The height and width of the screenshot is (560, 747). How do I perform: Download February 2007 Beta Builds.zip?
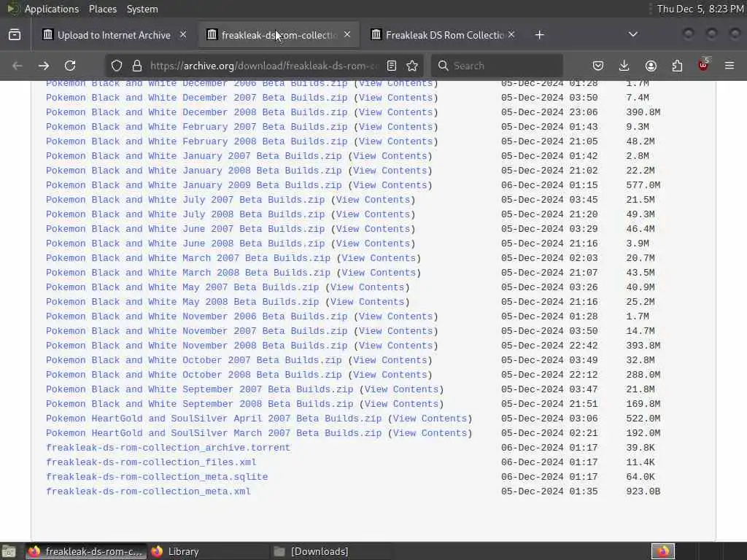197,127
